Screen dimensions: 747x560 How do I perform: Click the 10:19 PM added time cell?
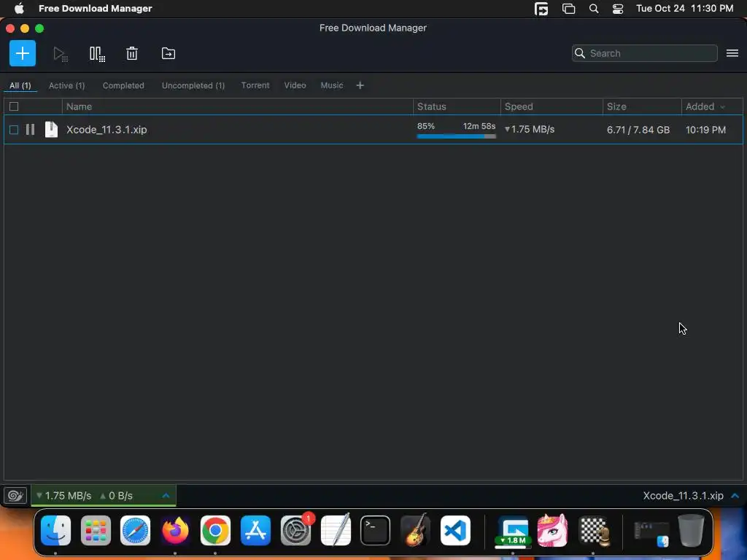point(705,130)
